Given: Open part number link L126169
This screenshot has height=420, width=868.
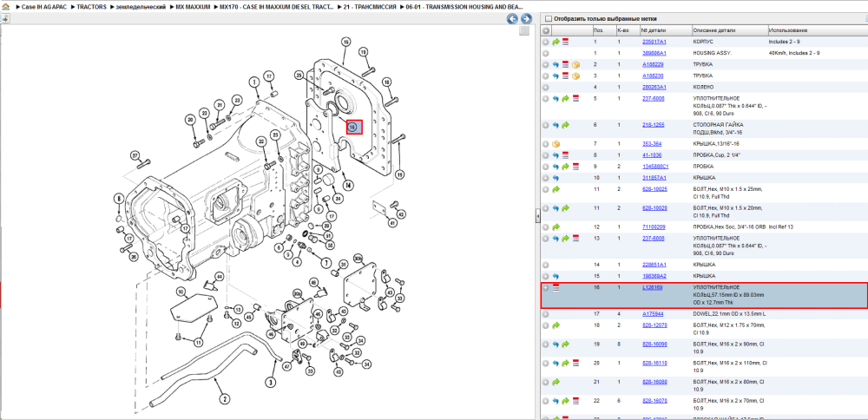Looking at the screenshot, I should click(652, 288).
